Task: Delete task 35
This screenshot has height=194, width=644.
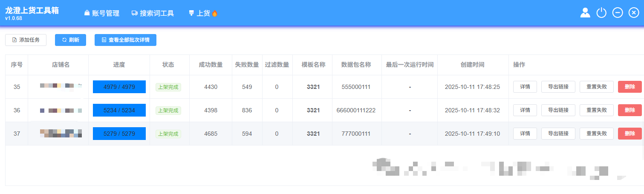Action: [630, 87]
